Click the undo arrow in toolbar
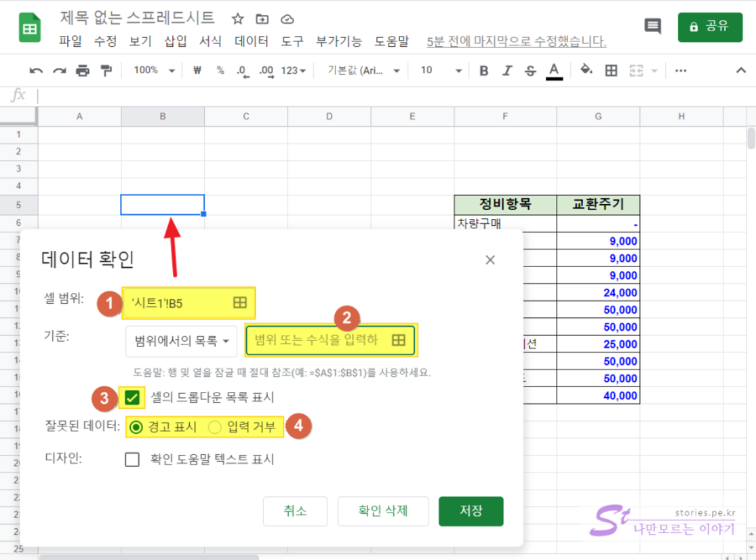The height and width of the screenshot is (560, 756). point(36,71)
